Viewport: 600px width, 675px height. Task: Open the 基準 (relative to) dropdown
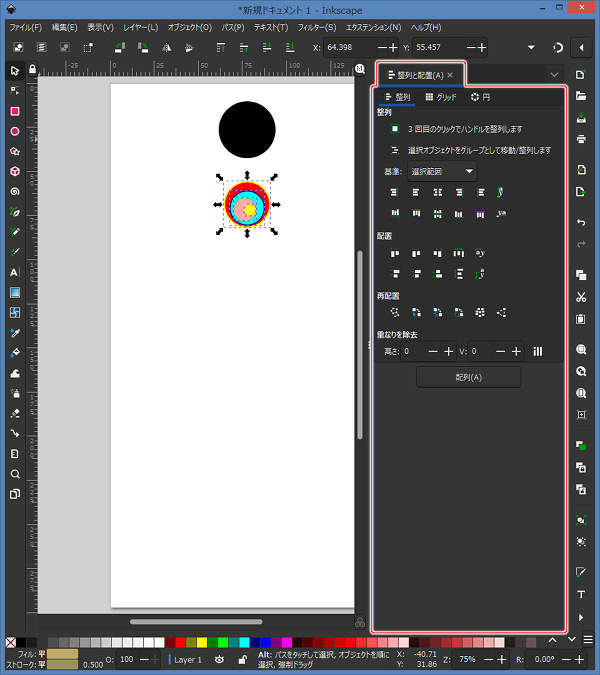(x=442, y=171)
